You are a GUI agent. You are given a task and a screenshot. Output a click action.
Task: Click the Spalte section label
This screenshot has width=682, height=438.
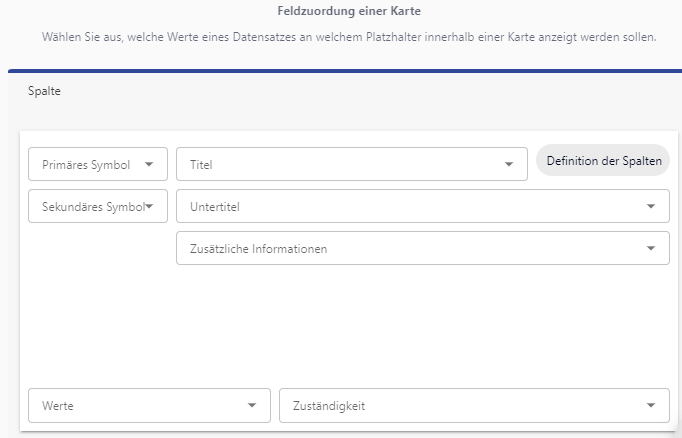click(44, 92)
